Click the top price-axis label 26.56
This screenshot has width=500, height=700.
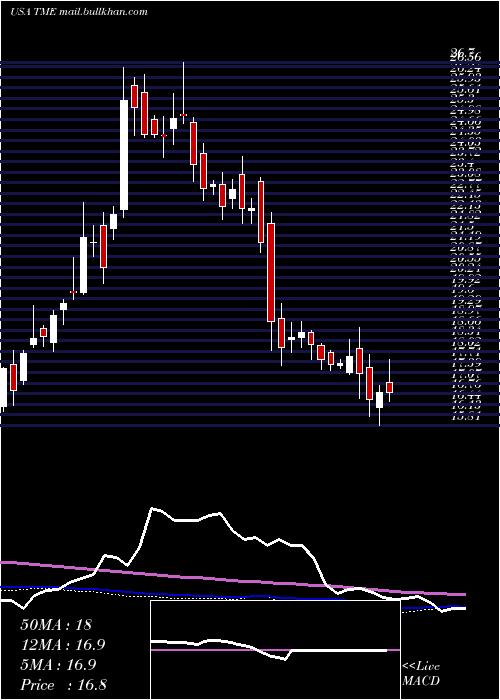coord(466,57)
